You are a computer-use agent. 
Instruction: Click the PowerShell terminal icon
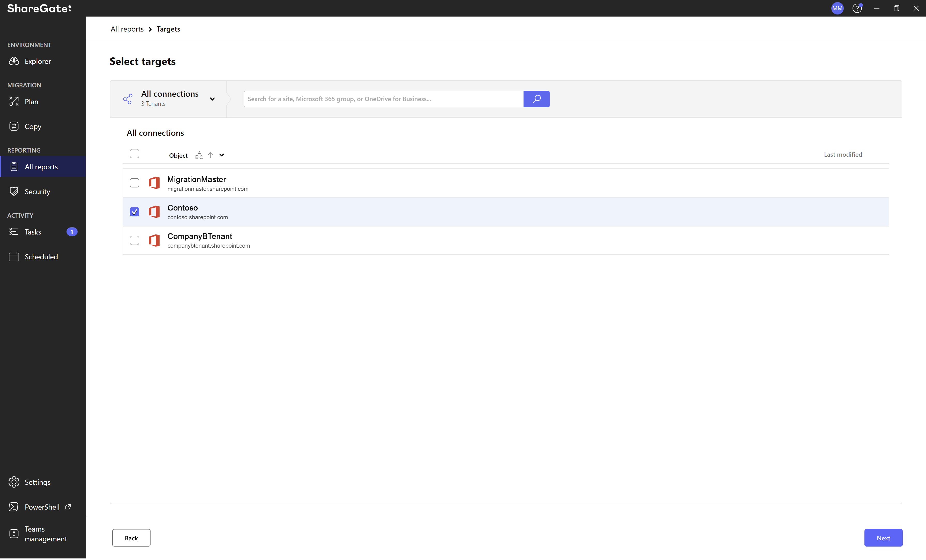coord(13,507)
